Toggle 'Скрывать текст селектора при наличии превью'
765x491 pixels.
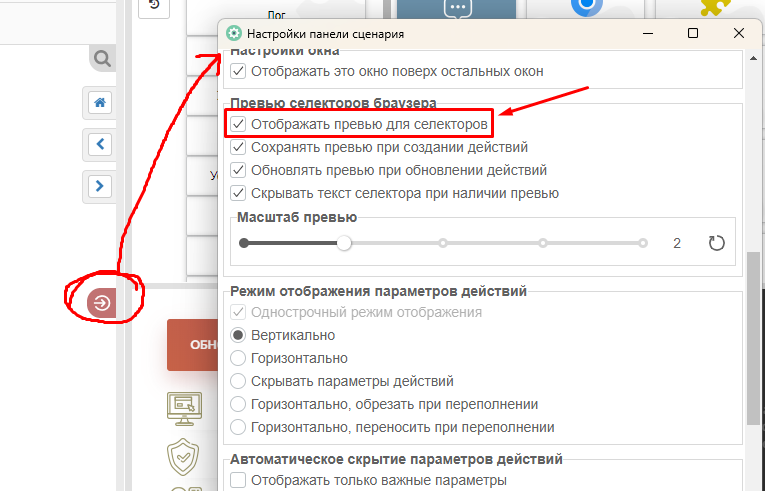[x=238, y=193]
